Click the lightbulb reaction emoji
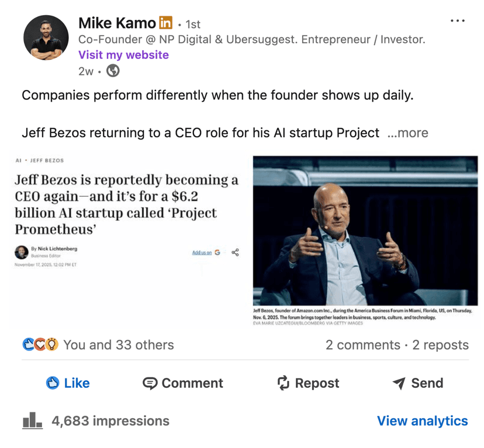Image resolution: width=484 pixels, height=448 pixels. pos(51,345)
